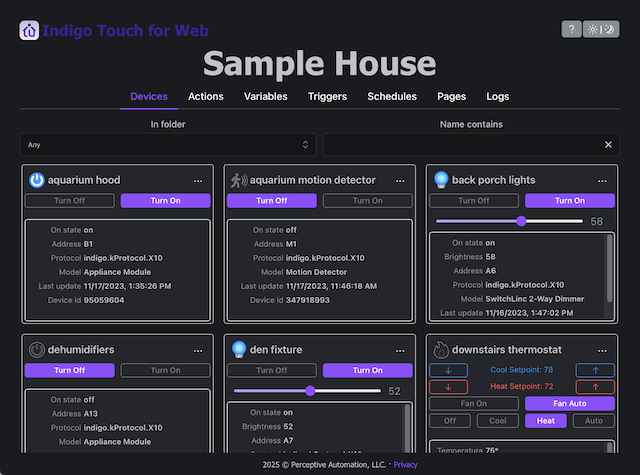Click the aquarium motion detector icon
The image size is (640, 475).
(239, 180)
